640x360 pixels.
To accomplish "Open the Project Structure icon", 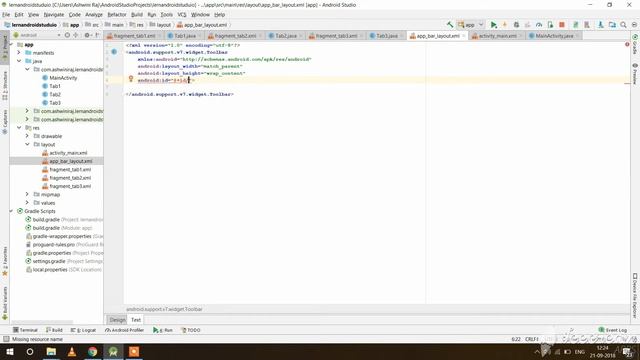I will [x=612, y=25].
